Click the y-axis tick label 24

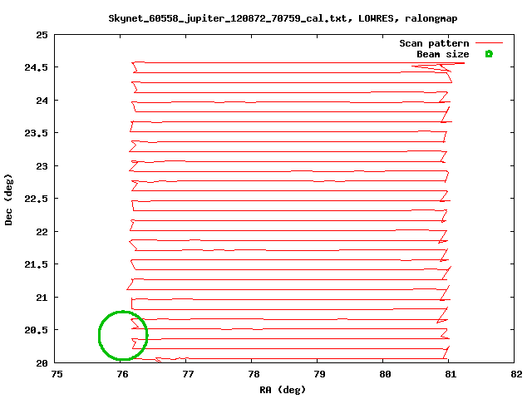[x=42, y=101]
